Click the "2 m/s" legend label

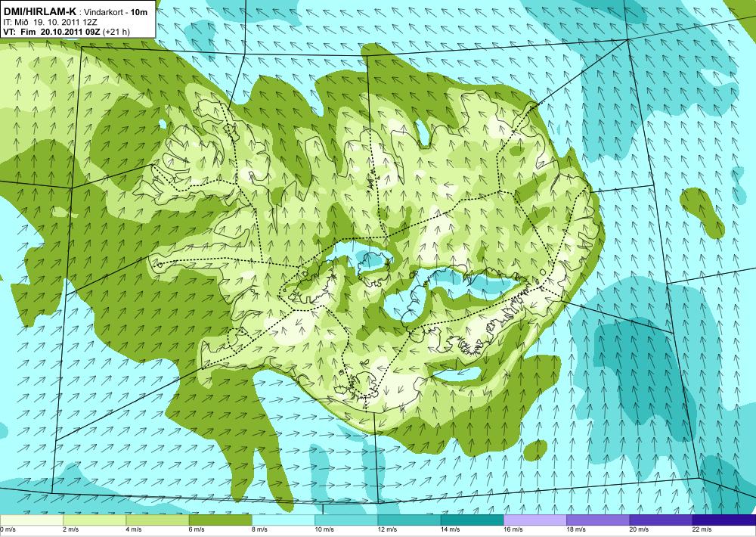(71, 529)
